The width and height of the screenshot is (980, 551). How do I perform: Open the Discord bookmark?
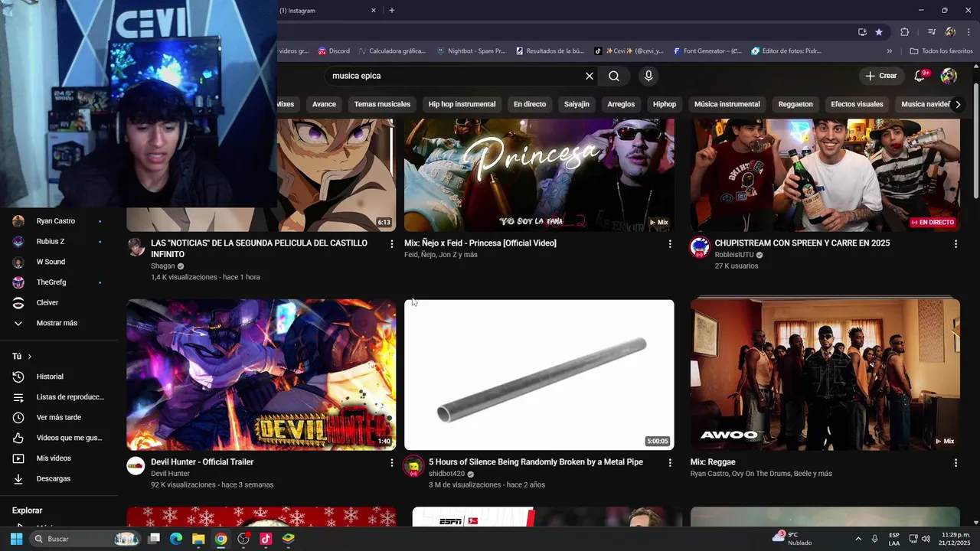tap(334, 51)
